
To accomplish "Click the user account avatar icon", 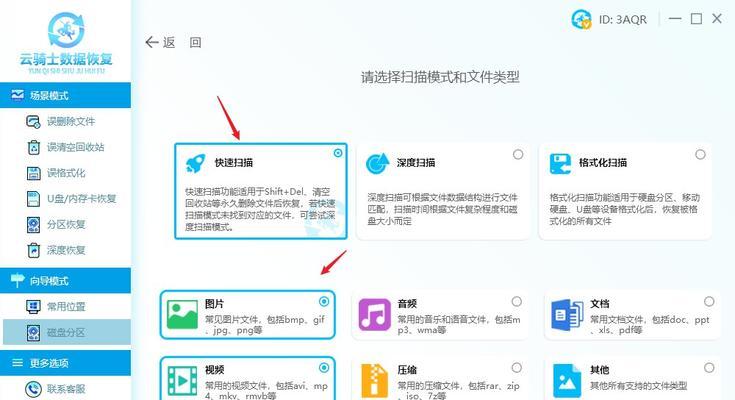I will [x=581, y=19].
